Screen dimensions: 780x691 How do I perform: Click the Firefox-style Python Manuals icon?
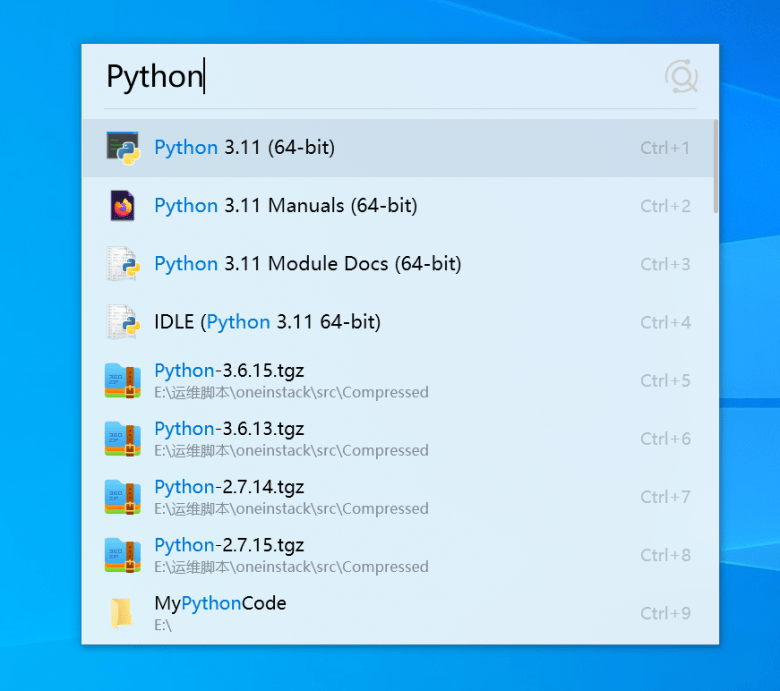tap(122, 205)
